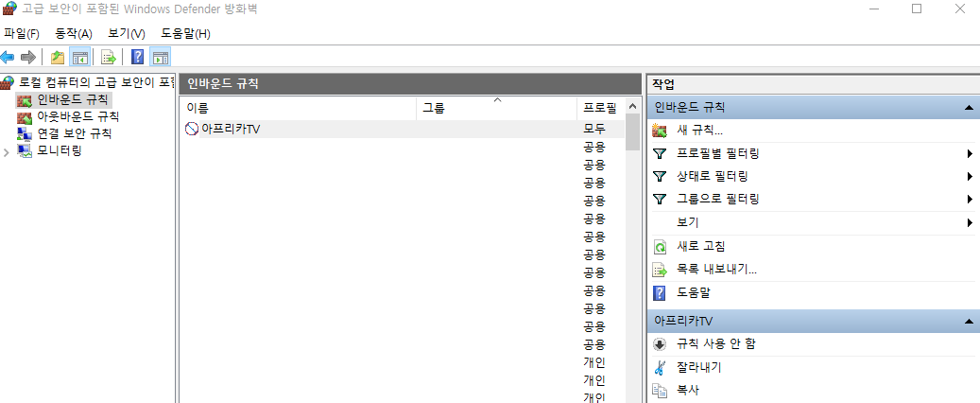The image size is (980, 403).
Task: Expand the 그룹으로 필터링 submenu arrow
Action: point(970,199)
